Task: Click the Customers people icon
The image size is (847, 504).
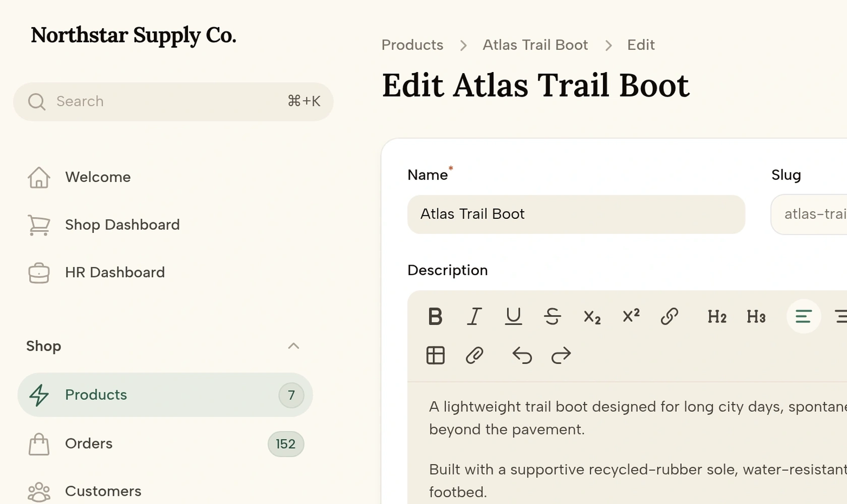Action: [x=39, y=492]
